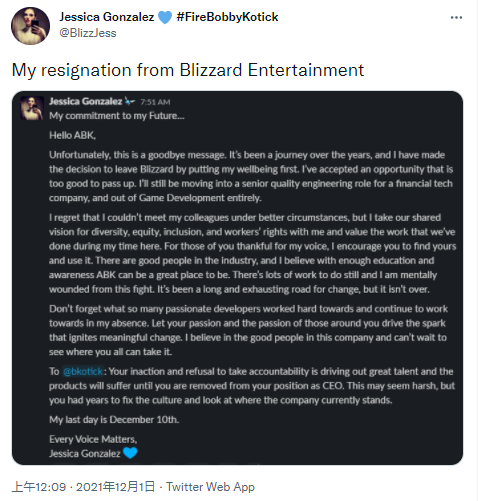This screenshot has height=501, width=478.
Task: Open the tweet timestamp 上午12:09
Action: coord(39,487)
